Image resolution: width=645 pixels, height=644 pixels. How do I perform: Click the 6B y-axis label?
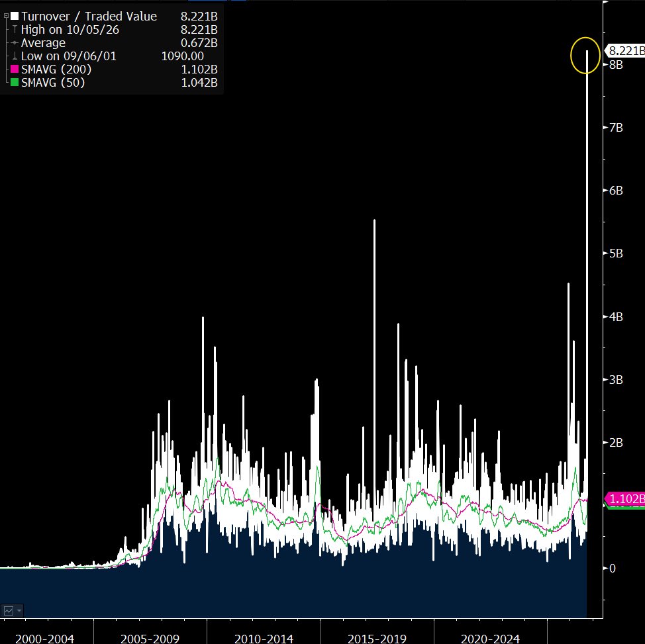click(x=617, y=191)
